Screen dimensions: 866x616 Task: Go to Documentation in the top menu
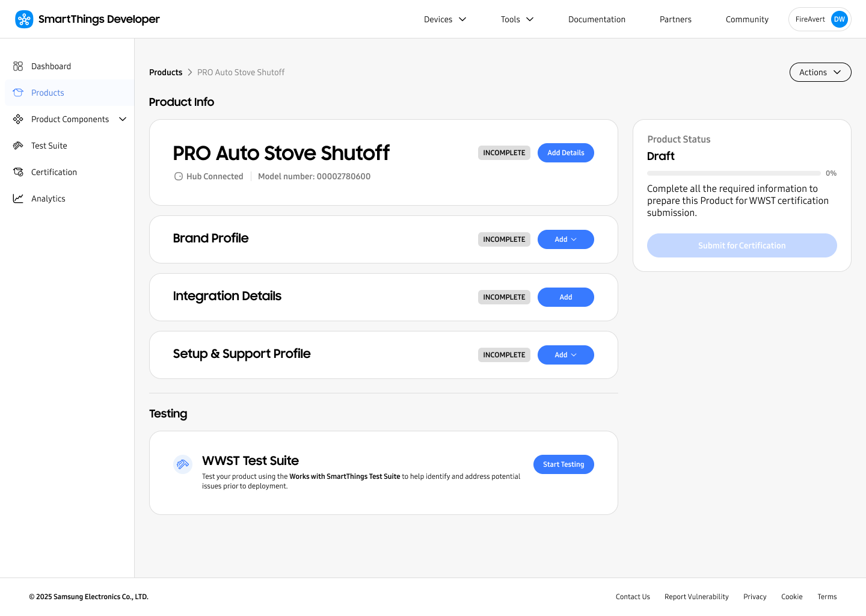tap(597, 19)
